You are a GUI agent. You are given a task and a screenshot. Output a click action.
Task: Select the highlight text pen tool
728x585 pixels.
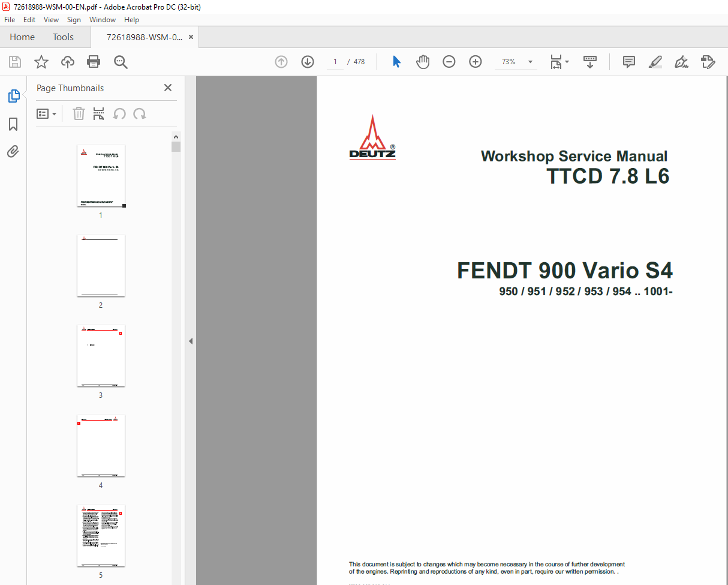pyautogui.click(x=655, y=62)
